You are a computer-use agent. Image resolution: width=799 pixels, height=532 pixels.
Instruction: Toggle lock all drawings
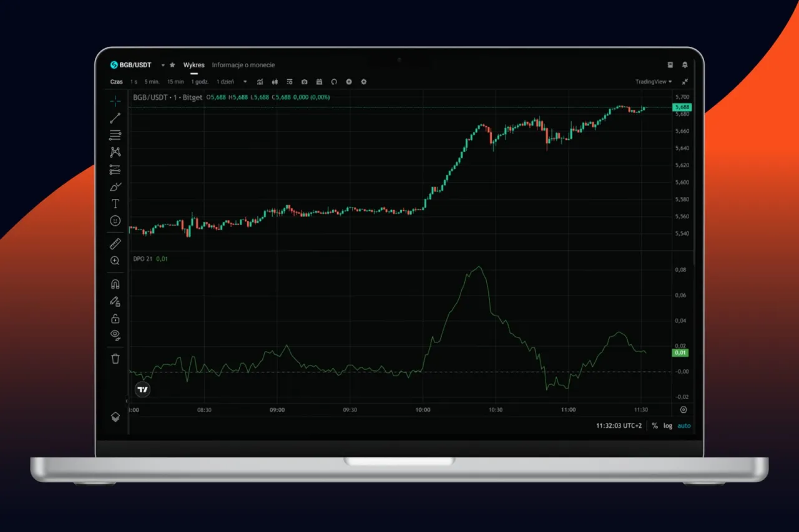tap(115, 319)
